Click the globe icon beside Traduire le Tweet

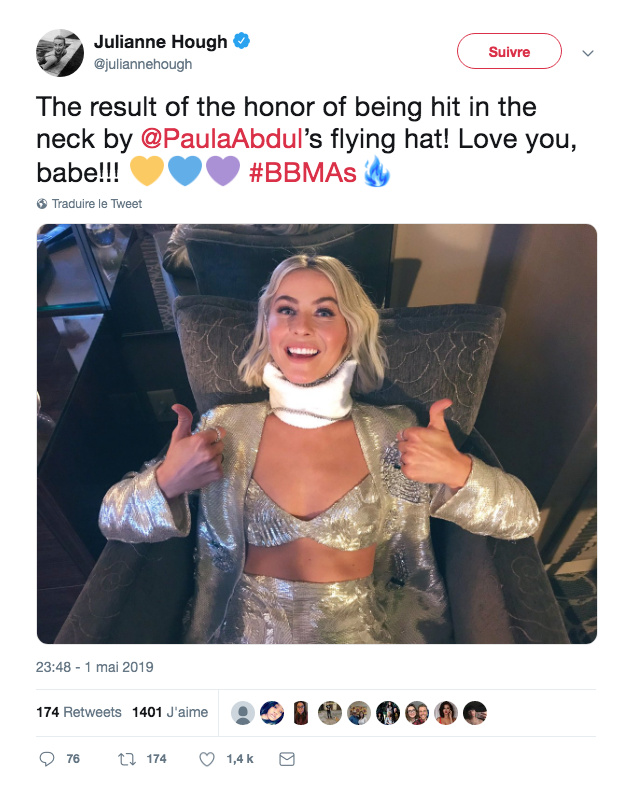click(42, 204)
